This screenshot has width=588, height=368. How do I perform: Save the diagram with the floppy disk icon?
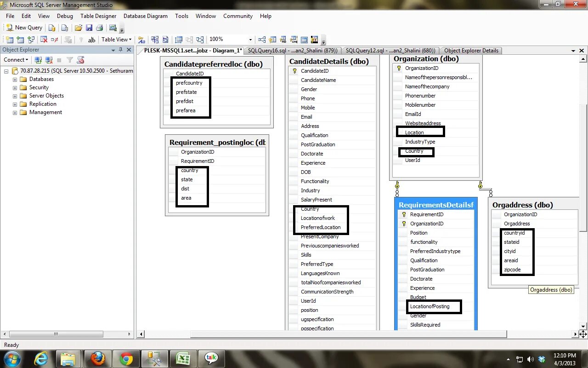click(x=89, y=28)
